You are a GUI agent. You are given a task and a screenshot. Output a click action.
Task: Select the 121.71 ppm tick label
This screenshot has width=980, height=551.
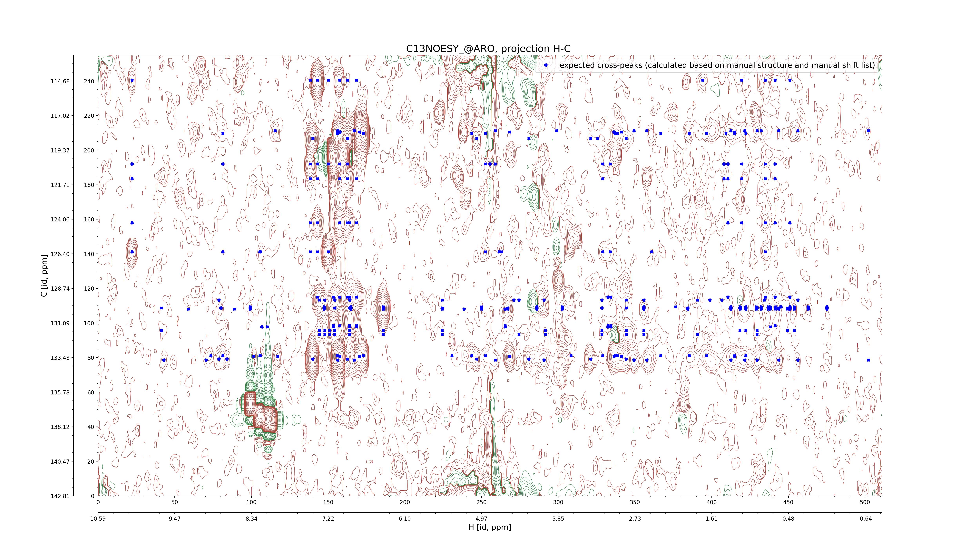(60, 185)
